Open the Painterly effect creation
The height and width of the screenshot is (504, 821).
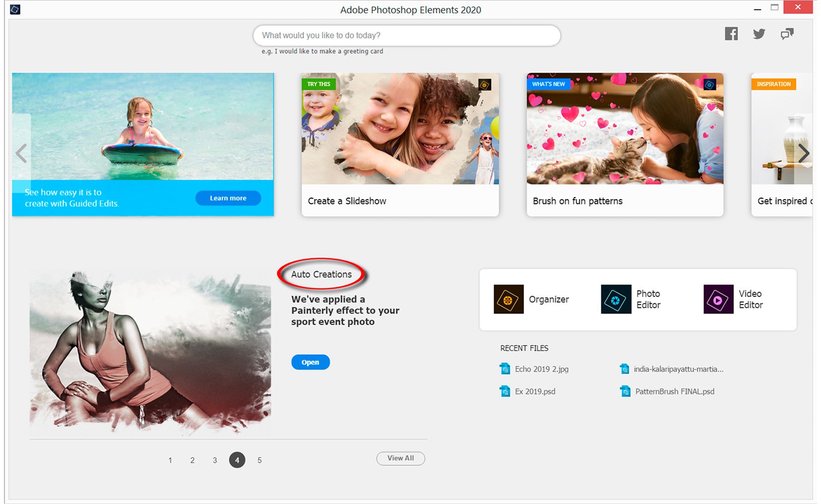pos(310,362)
